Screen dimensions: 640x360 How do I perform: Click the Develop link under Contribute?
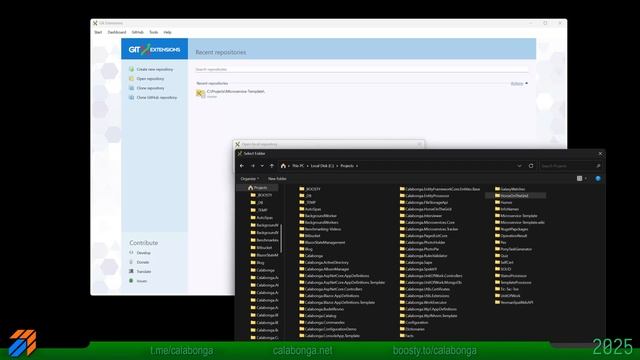[x=143, y=253]
